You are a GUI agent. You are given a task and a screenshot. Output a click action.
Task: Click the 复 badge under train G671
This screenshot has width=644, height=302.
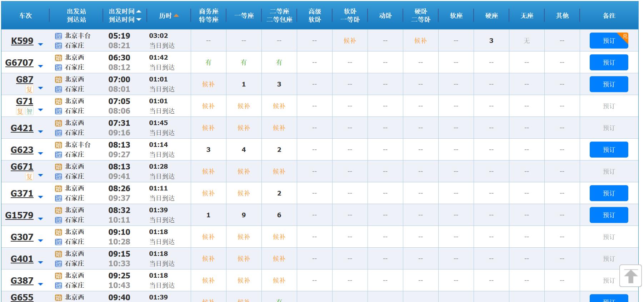coord(29,177)
